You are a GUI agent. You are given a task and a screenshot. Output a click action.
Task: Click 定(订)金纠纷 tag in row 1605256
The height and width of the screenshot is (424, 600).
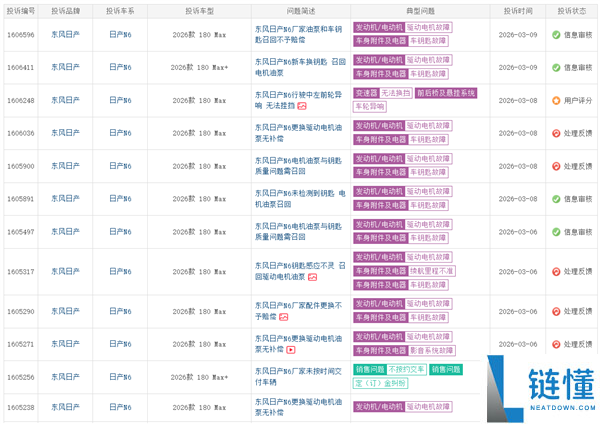(x=380, y=383)
